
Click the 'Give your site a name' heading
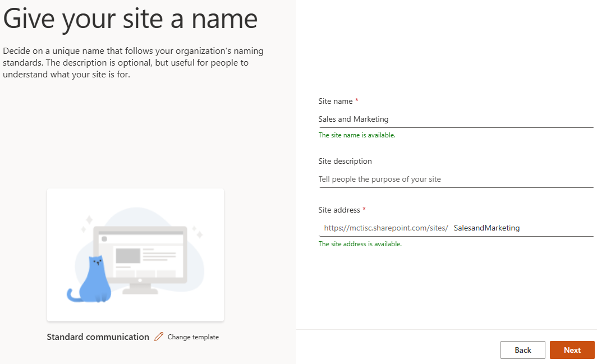[x=130, y=19]
